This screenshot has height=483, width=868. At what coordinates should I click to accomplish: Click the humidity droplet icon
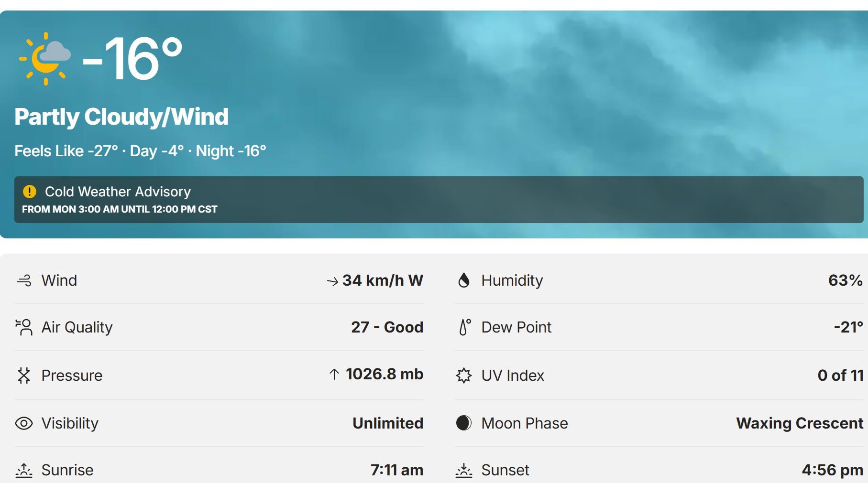[x=464, y=280]
